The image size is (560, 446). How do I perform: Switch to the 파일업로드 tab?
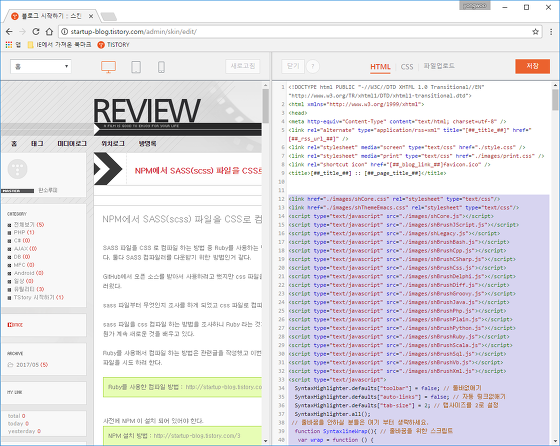click(x=439, y=66)
